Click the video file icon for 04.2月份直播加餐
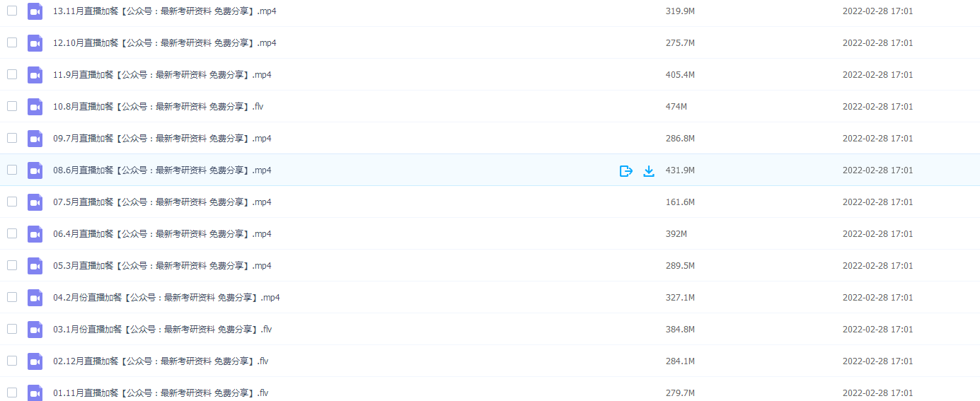This screenshot has height=401, width=980. coord(35,298)
